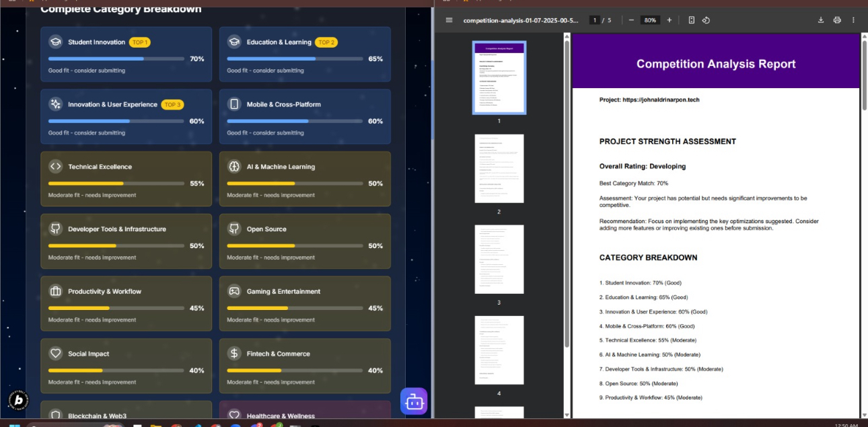The width and height of the screenshot is (868, 427).
Task: Click PDF line 5. Technical Excellence: 55% (Moderate)
Action: coord(648,340)
